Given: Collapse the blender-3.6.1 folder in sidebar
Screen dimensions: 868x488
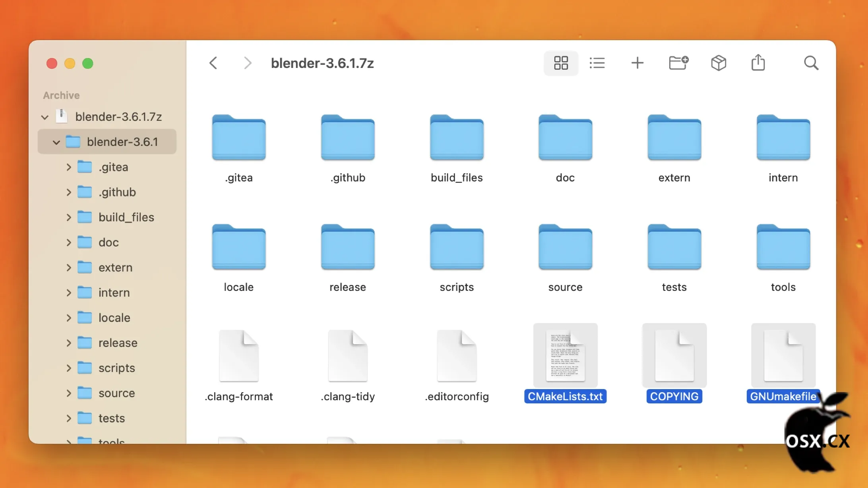Looking at the screenshot, I should pos(56,142).
